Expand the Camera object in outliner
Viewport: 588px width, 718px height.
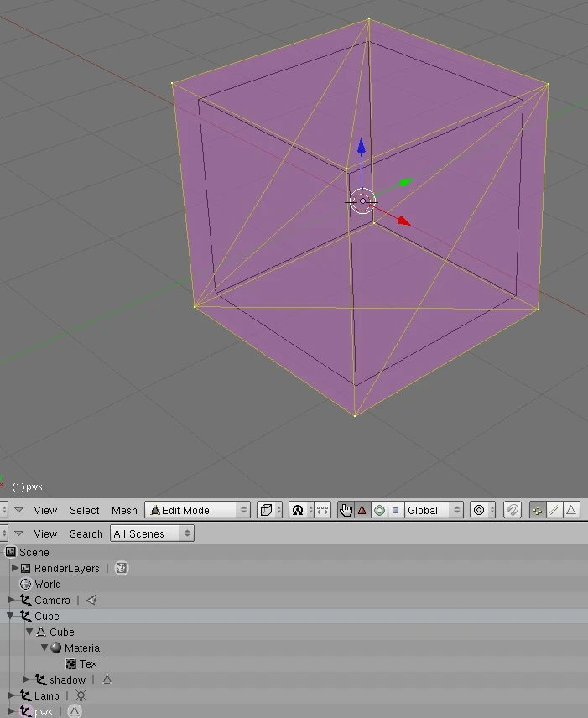pyautogui.click(x=11, y=600)
